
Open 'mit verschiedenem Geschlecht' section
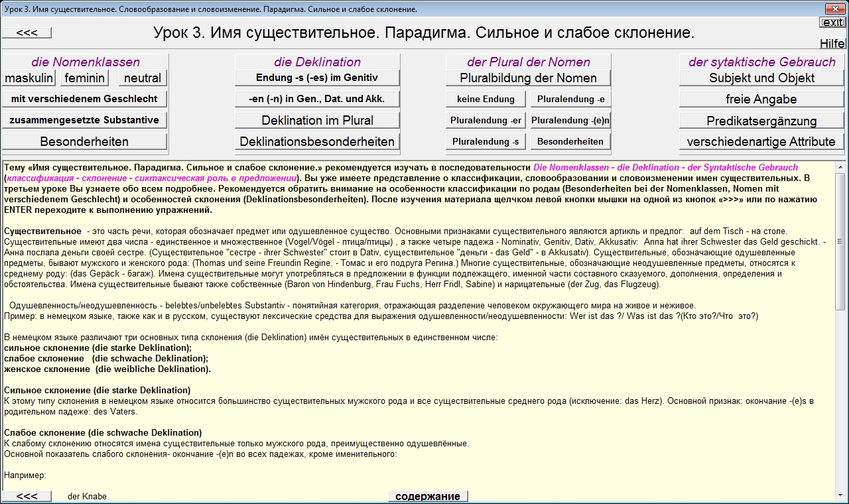84,99
